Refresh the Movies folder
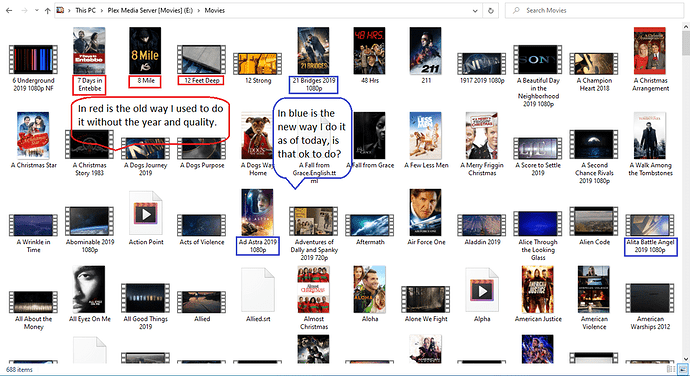This screenshot has width=690, height=376. tap(491, 11)
